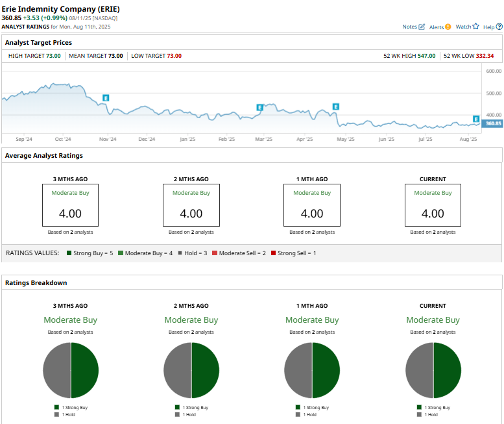
Task: Click the LOW TARGET 73.00 value
Action: coord(174,56)
